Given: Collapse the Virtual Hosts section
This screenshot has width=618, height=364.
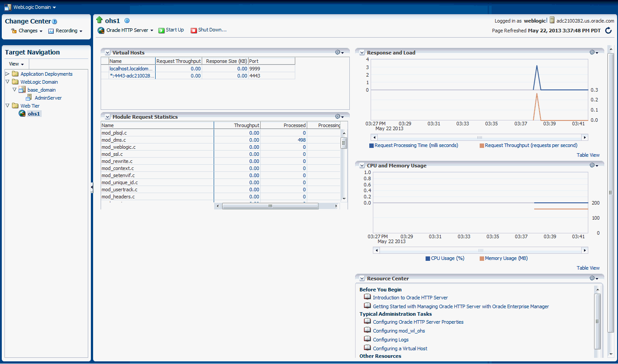Looking at the screenshot, I should [107, 53].
